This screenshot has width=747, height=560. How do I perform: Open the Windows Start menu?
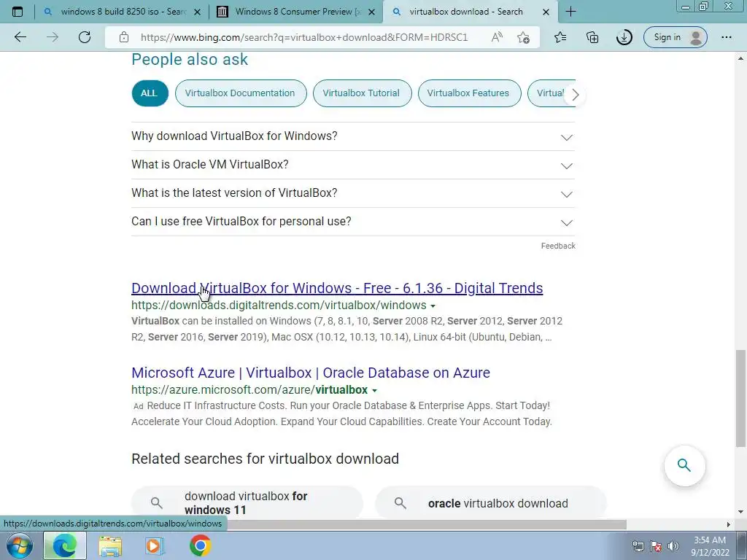pyautogui.click(x=20, y=545)
